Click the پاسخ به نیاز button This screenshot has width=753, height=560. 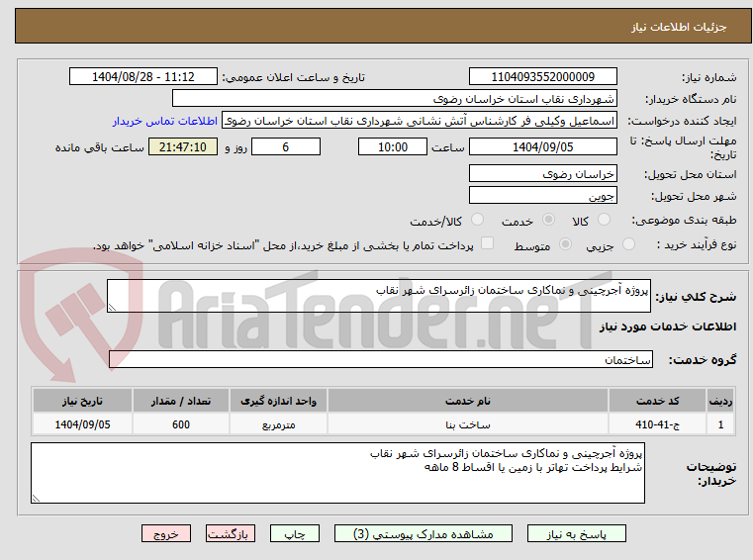pyautogui.click(x=577, y=533)
